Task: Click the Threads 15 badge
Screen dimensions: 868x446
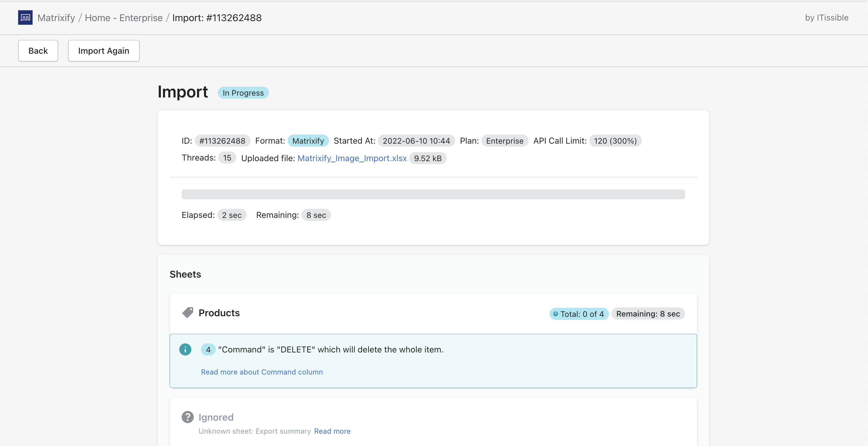Action: coord(227,158)
